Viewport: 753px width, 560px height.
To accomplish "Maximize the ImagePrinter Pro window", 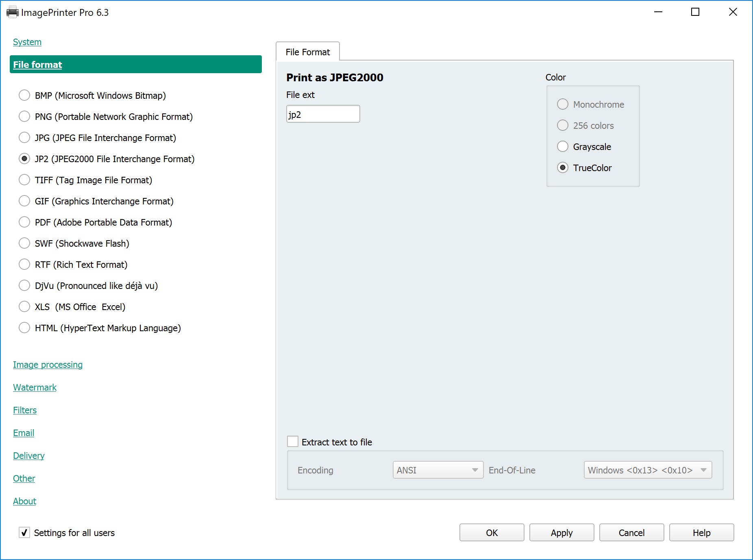I will click(695, 12).
